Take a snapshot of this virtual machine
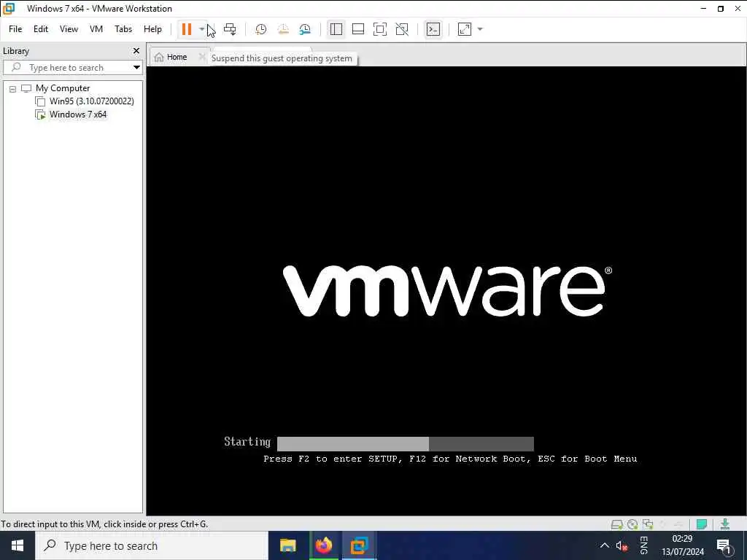Viewport: 747px width, 560px height. click(260, 29)
